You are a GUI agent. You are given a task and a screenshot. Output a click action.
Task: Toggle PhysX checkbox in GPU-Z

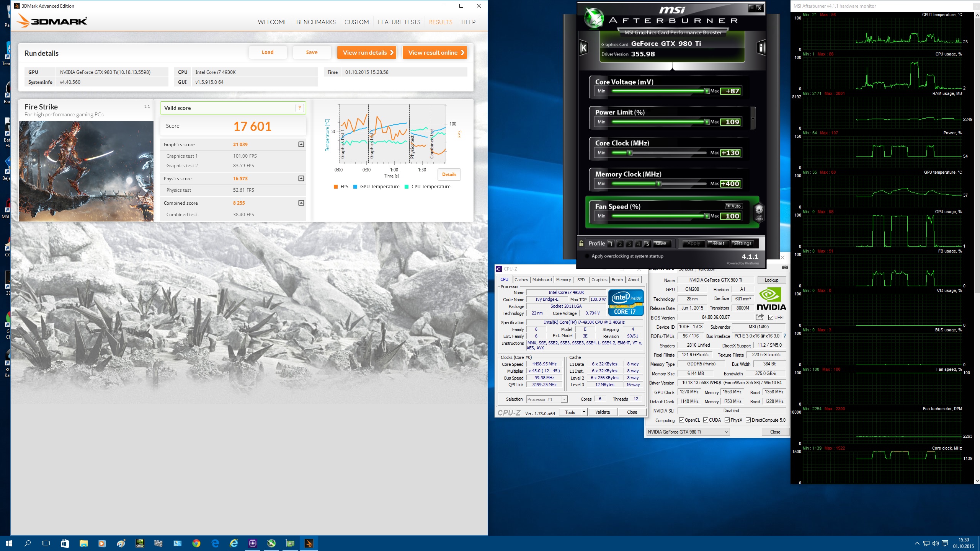[x=727, y=420]
